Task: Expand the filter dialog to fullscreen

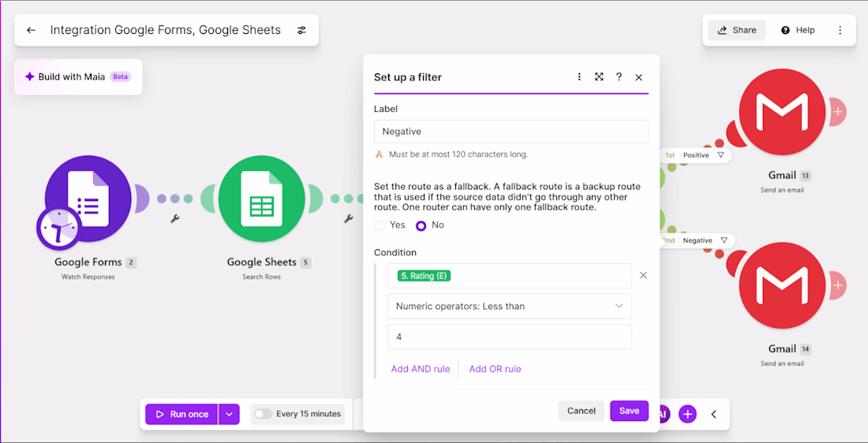Action: click(x=599, y=77)
